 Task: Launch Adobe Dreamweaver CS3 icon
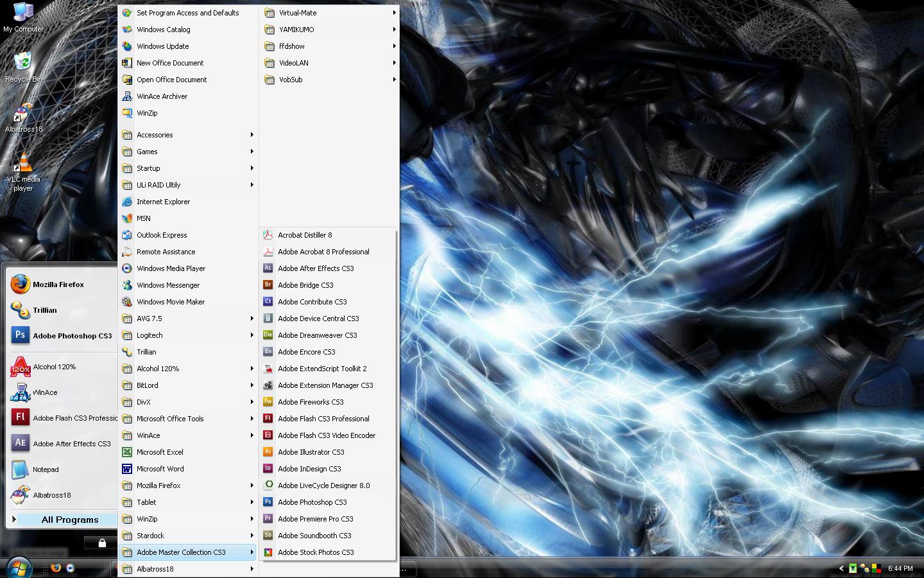click(x=268, y=335)
